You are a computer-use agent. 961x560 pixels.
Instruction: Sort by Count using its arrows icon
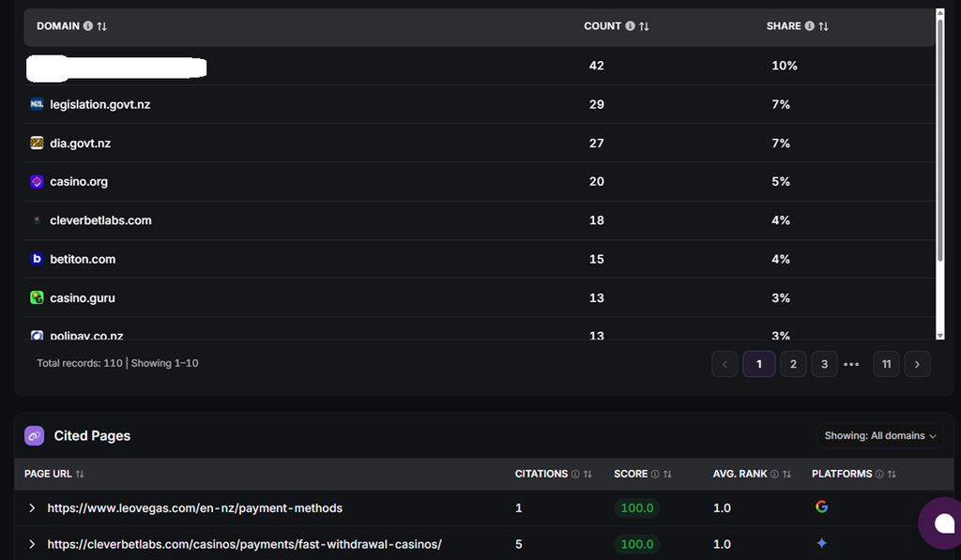point(644,26)
